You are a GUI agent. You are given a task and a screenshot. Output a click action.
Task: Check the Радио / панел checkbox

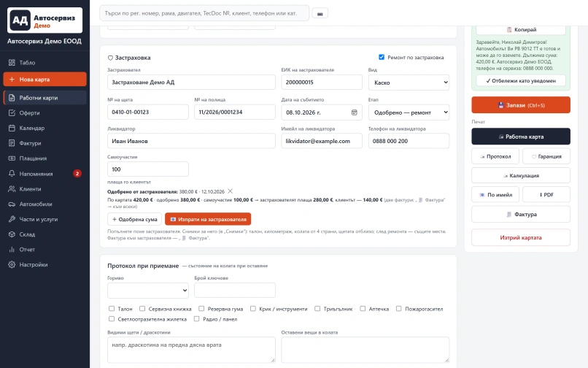196,319
